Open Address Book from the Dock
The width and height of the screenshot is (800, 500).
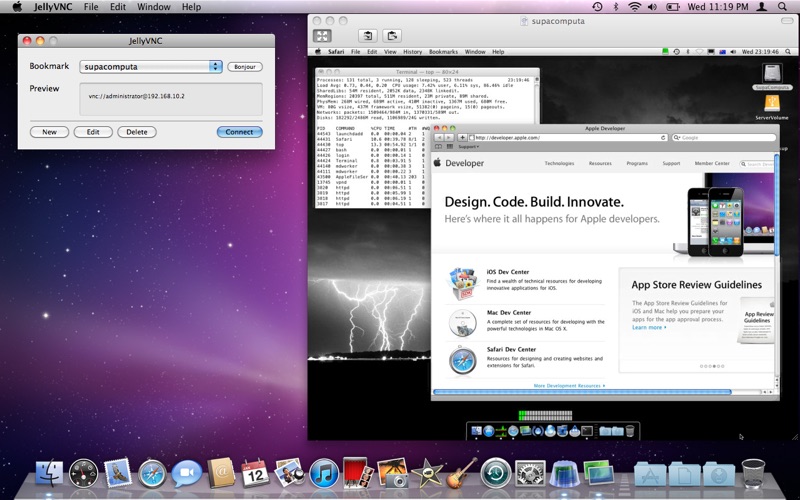[221, 472]
